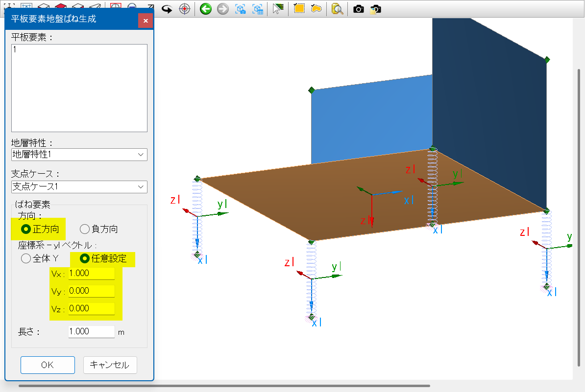Select the light blue wall plate
The height and width of the screenshot is (392, 585).
tap(371, 119)
